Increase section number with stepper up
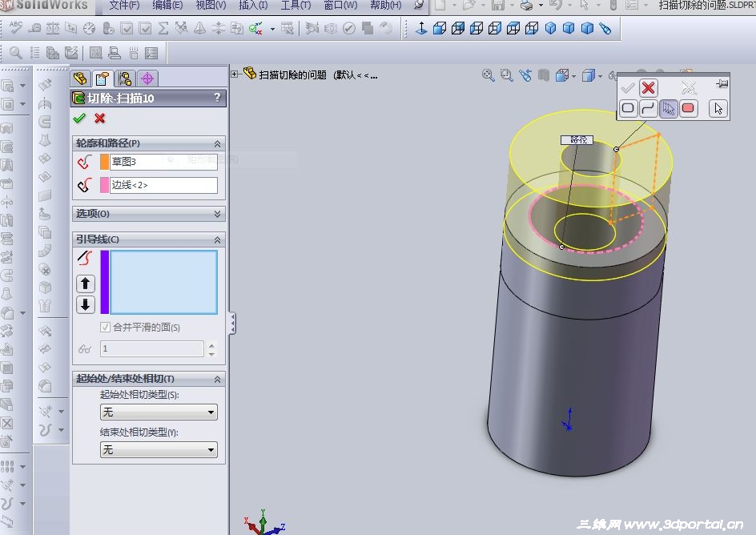This screenshot has width=756, height=535. click(x=211, y=344)
